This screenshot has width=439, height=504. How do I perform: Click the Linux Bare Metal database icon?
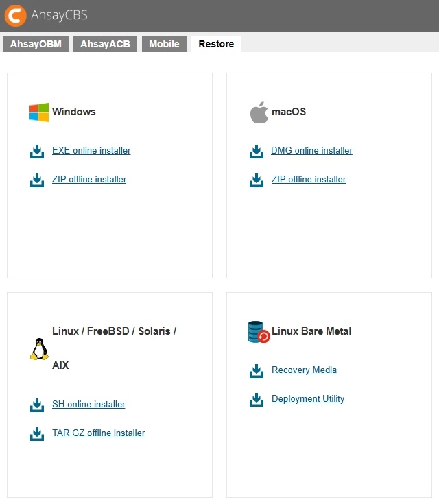pos(259,332)
